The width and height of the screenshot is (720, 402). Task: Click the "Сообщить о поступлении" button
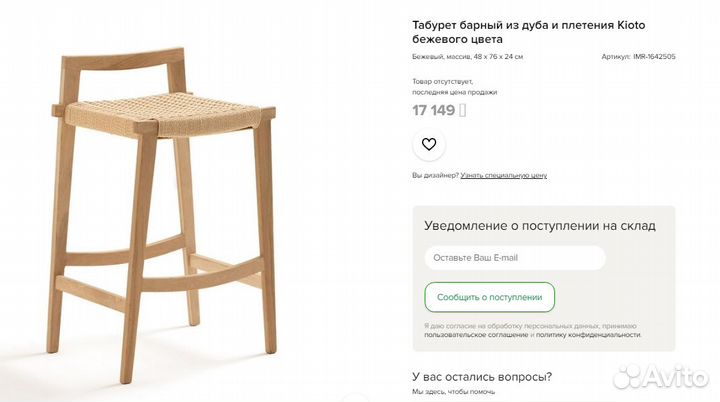(489, 297)
